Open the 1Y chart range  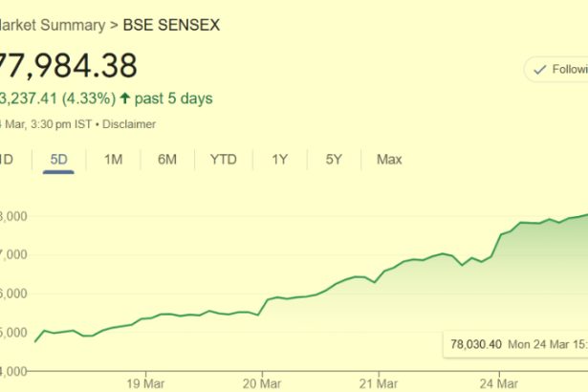[x=280, y=160]
